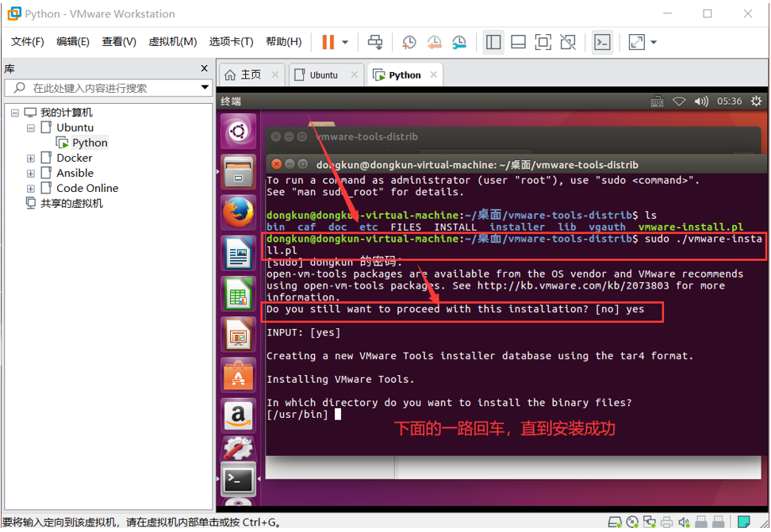Image resolution: width=771 pixels, height=532 pixels.
Task: Expand the Ansible tree node
Action: [30, 174]
